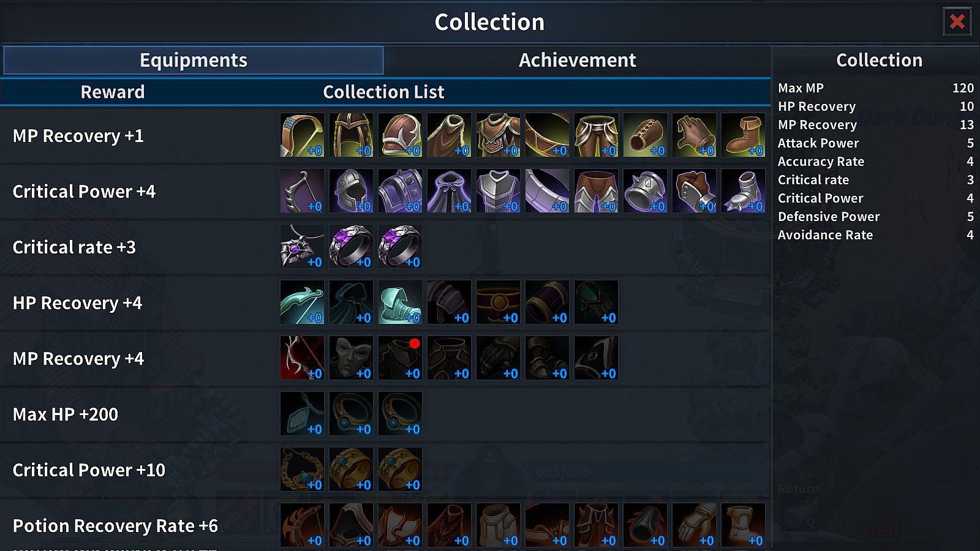
Task: Select the white hood in Potion Recovery Rate row
Action: click(351, 525)
